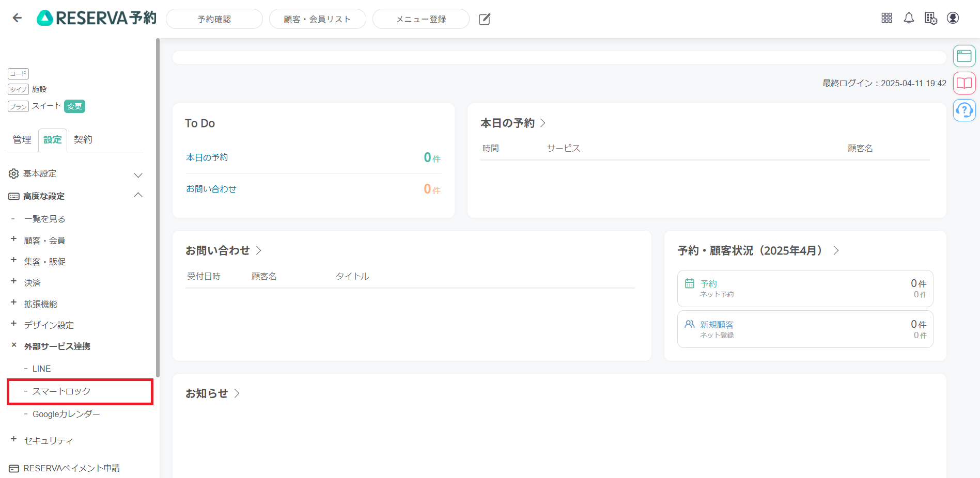Open the red manual book icon

tap(964, 83)
